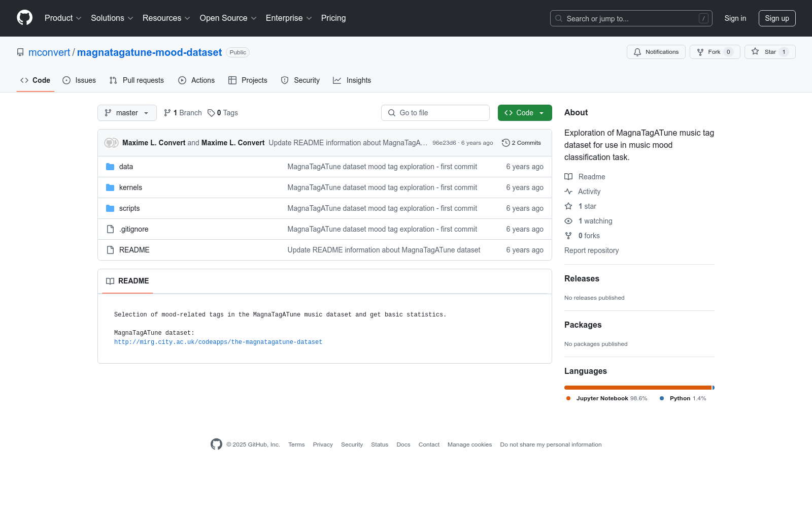Viewport: 812px width, 508px height.
Task: Click the GitHub logo in footer
Action: [216, 444]
